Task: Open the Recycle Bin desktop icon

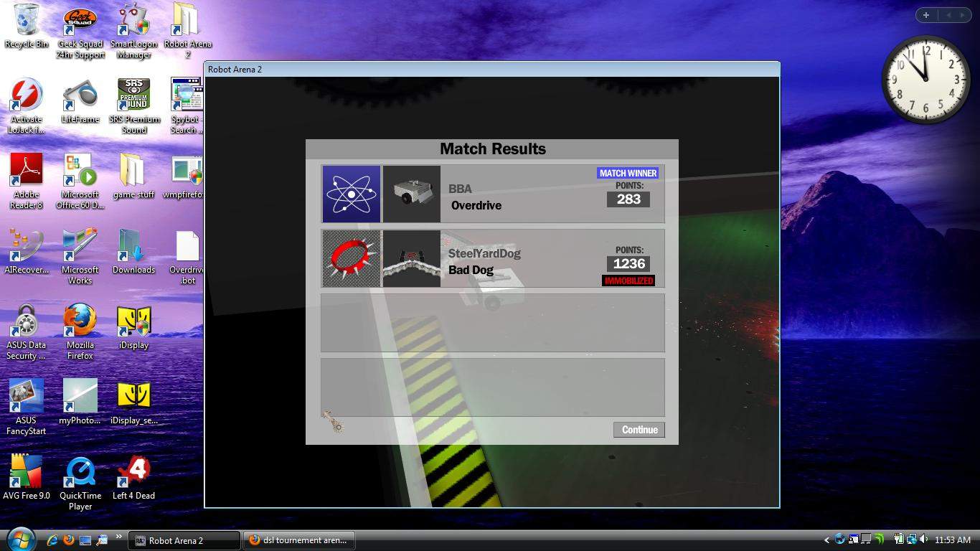Action: (x=27, y=22)
